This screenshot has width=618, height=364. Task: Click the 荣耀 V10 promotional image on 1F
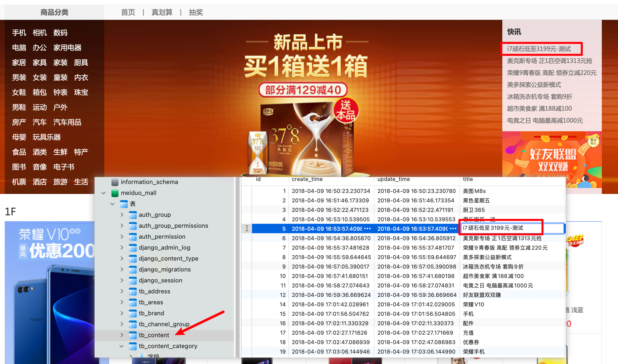click(50, 293)
